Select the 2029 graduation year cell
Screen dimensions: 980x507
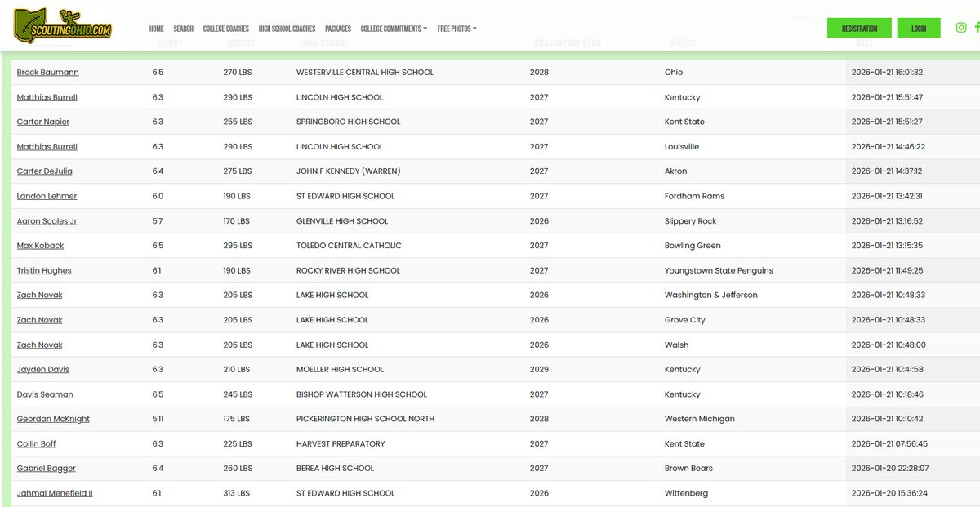(539, 370)
